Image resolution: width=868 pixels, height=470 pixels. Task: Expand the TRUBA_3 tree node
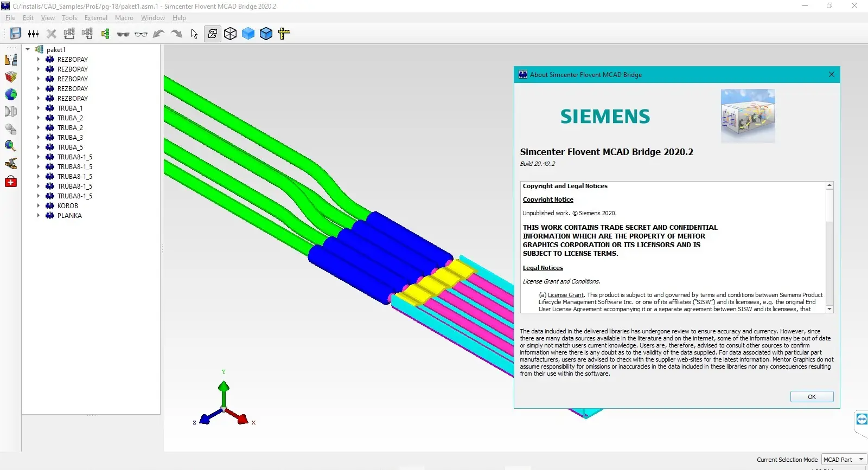tap(38, 138)
